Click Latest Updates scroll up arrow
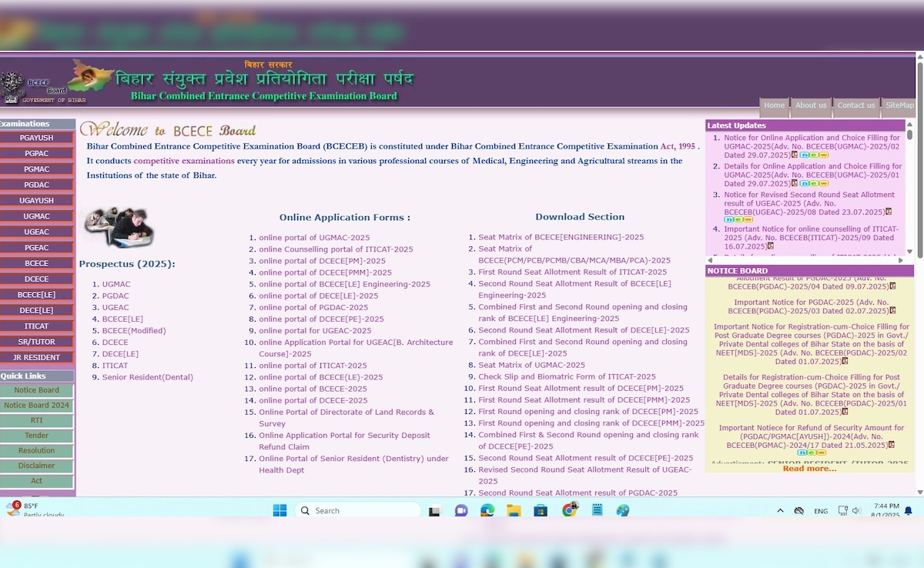The width and height of the screenshot is (924, 568). pyautogui.click(x=909, y=123)
